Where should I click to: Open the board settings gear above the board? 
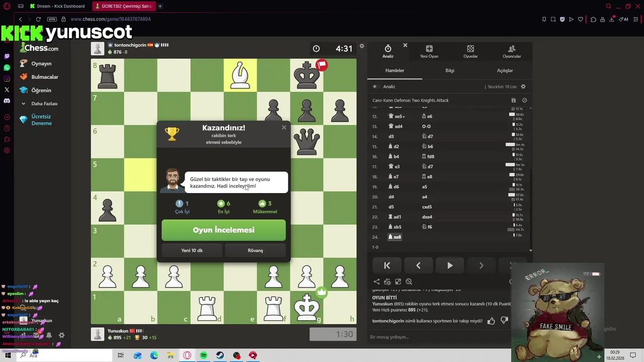361,46
